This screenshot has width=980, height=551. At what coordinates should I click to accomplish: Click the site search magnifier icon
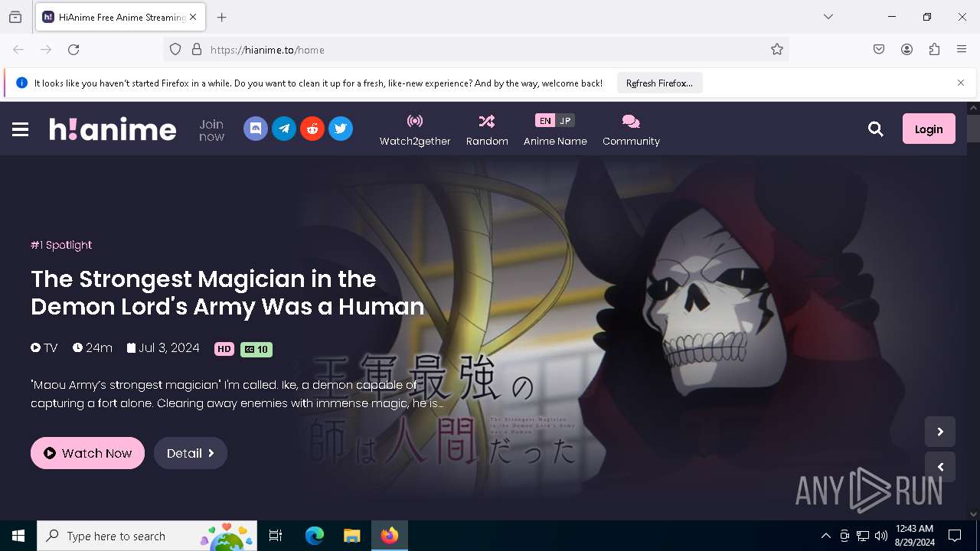[x=876, y=129]
